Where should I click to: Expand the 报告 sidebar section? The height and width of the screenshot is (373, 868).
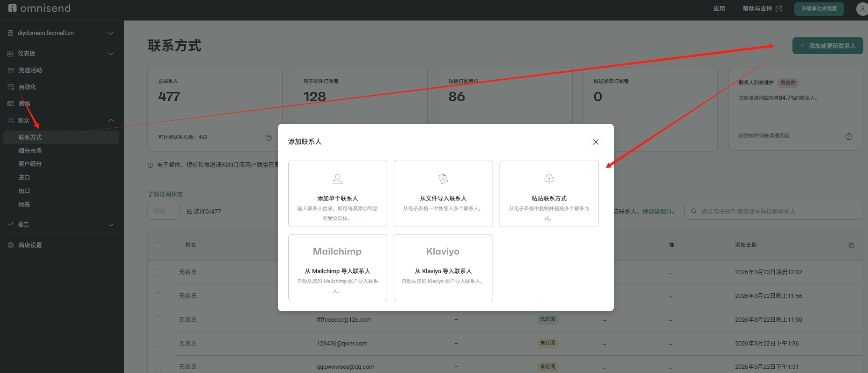(x=111, y=225)
